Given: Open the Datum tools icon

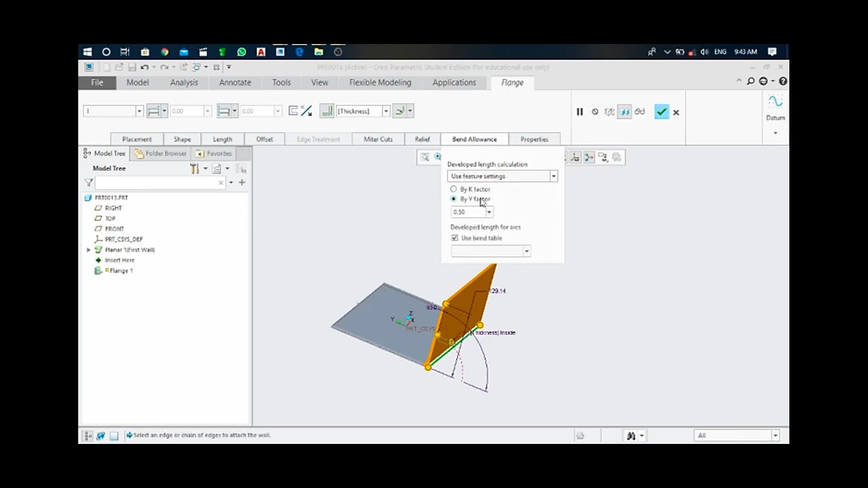Looking at the screenshot, I should [775, 102].
